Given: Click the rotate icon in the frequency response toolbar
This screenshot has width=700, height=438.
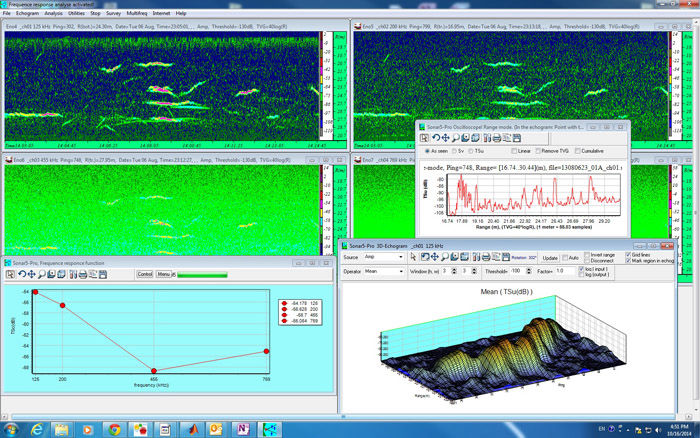Looking at the screenshot, I should click(x=21, y=275).
